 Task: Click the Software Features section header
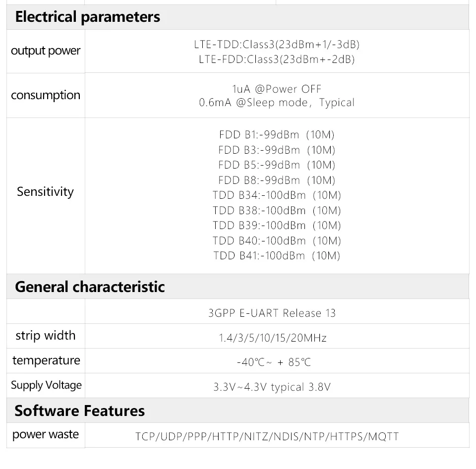80,410
